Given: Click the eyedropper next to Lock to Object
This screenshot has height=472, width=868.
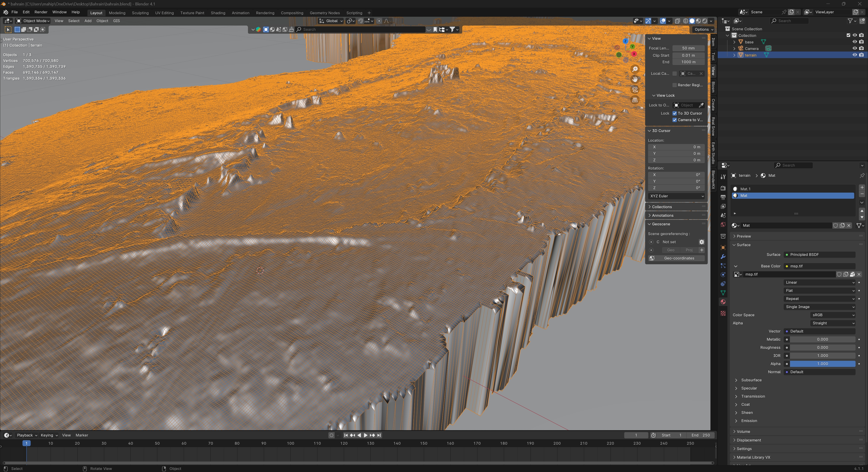Looking at the screenshot, I should click(701, 105).
